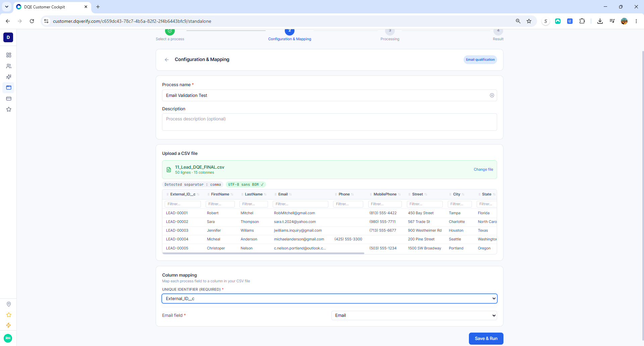Open the Unique Identifier External_ID__c dropdown
The height and width of the screenshot is (346, 644).
click(329, 298)
